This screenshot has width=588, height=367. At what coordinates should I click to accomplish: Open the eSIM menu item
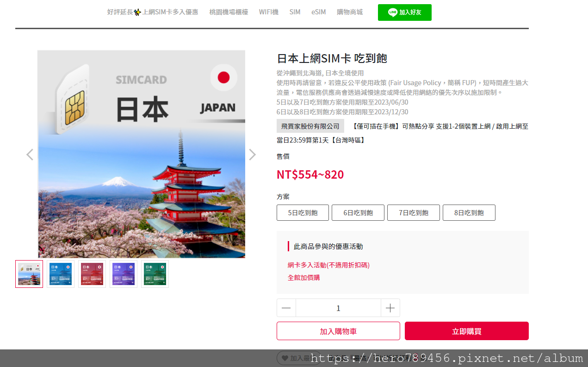(319, 12)
